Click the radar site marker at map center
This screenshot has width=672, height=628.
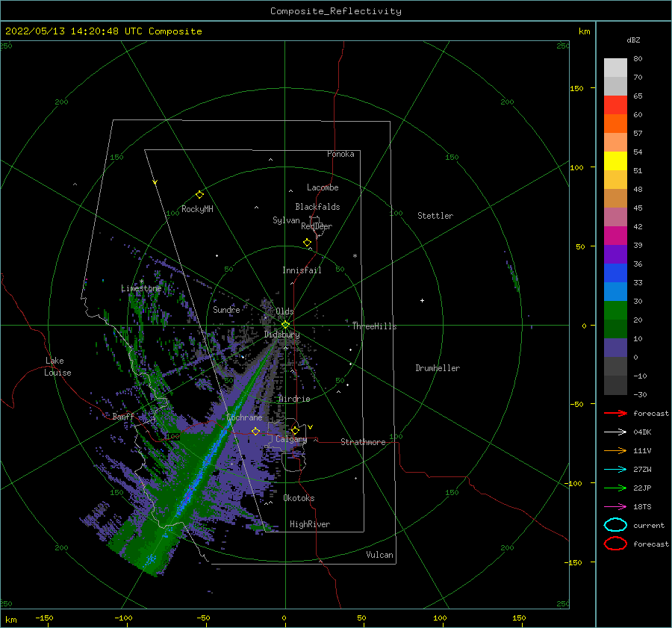click(x=285, y=325)
